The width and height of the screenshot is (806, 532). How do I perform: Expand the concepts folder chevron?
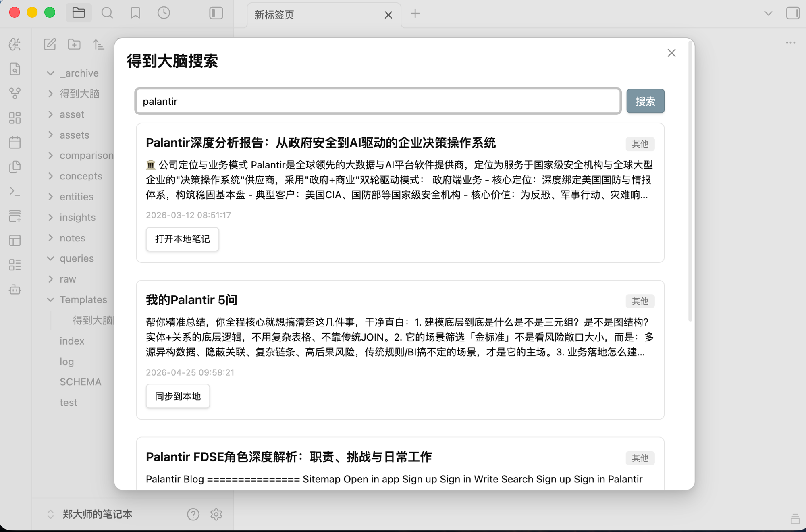[50, 176]
